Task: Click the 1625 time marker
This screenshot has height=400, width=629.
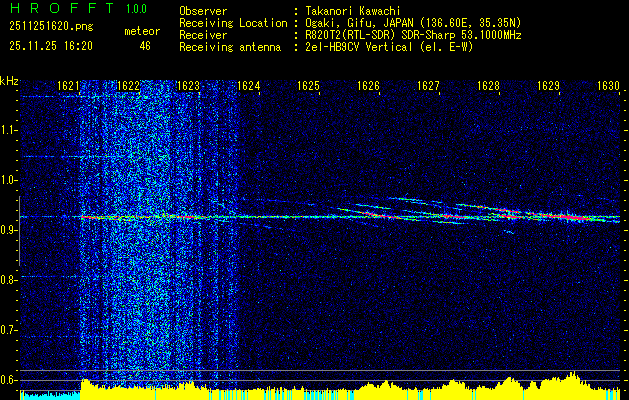Action: (308, 85)
